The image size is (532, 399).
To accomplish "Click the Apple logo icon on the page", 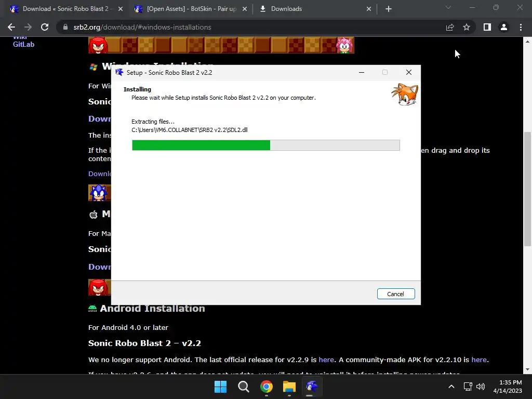I will [94, 215].
